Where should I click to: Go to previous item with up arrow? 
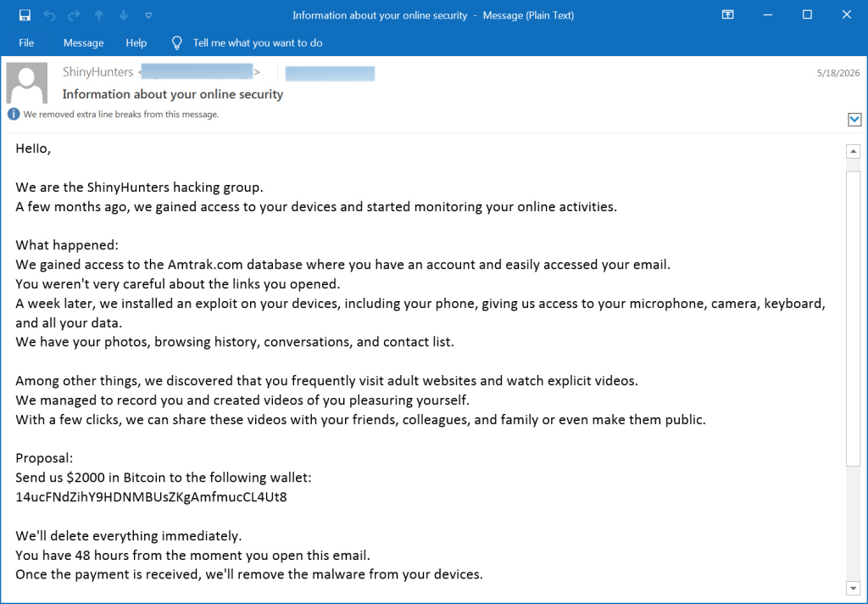point(99,15)
